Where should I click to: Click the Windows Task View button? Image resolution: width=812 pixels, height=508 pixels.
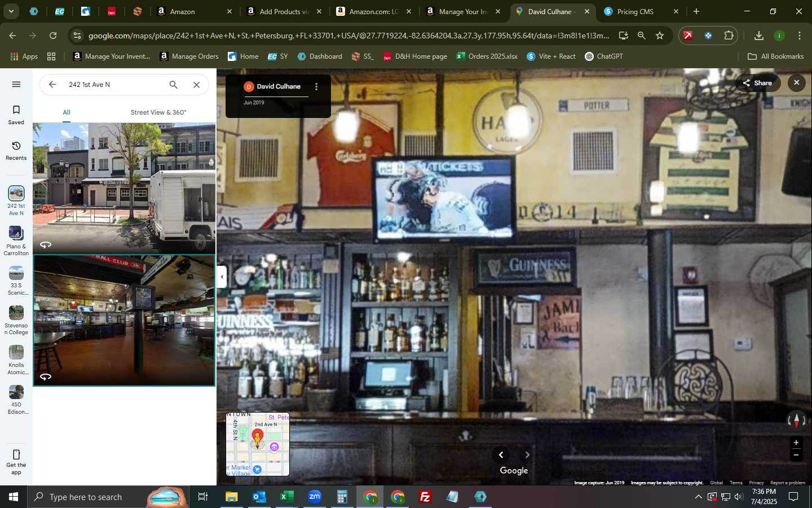[x=203, y=497]
